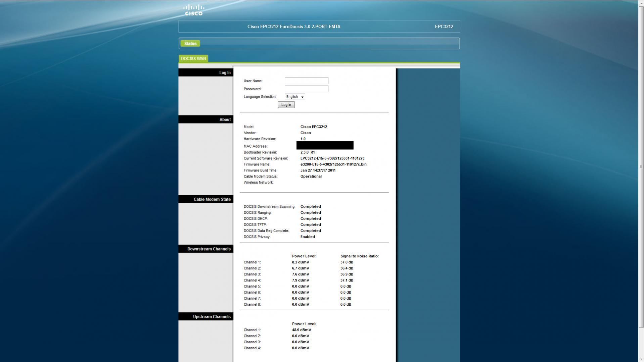Click the downstream 'Channel 7:' label
The image size is (644, 362).
[252, 299]
